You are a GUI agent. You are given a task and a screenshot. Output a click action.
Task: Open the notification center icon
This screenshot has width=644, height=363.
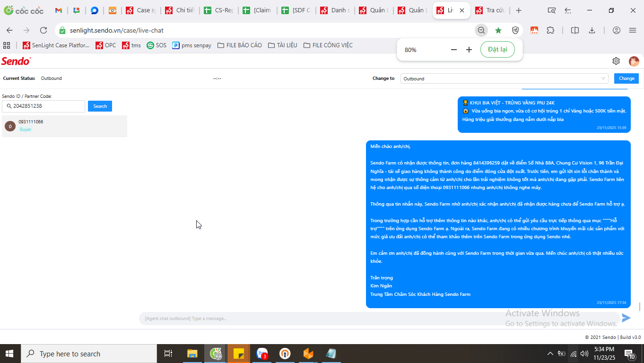(630, 354)
